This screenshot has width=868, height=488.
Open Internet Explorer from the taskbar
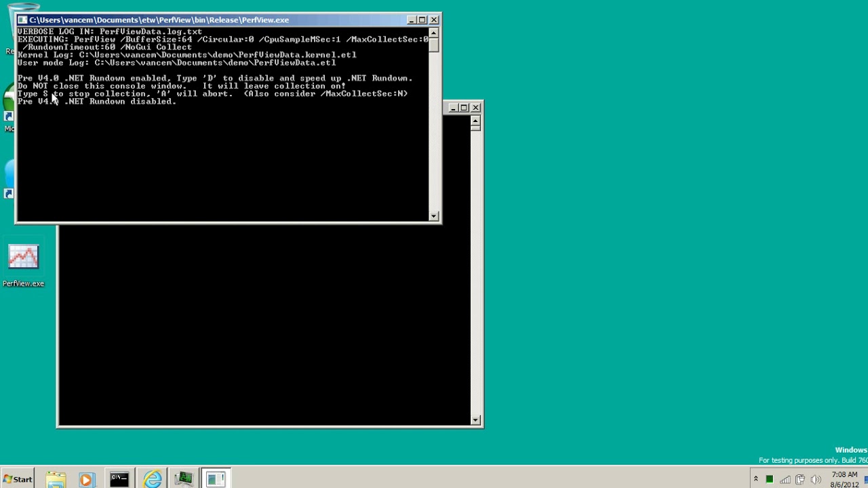coord(152,479)
